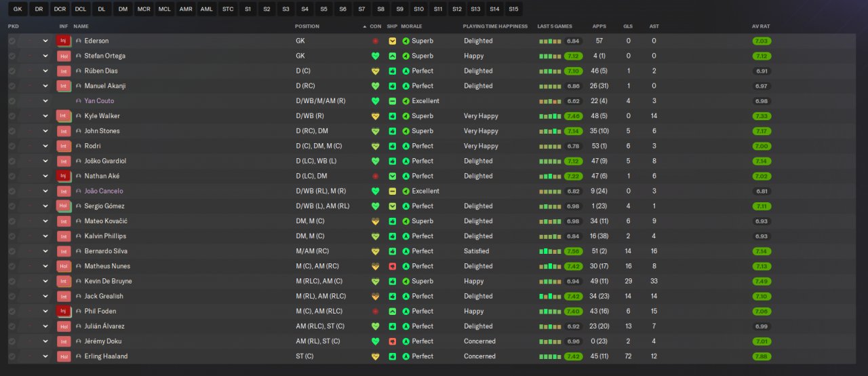Click John Stones' last 5 games form bar

coord(550,131)
